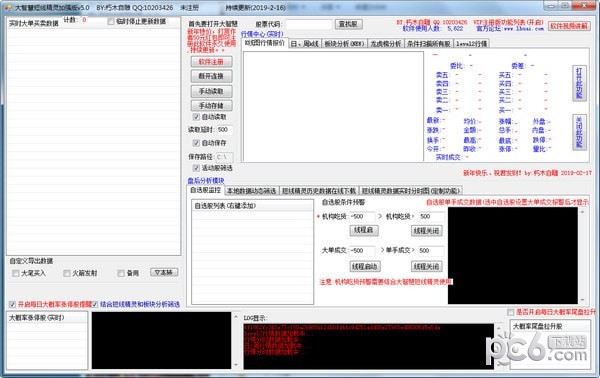Click the 软件注册 registration button
Viewport: 600px width, 378px height.
211,62
